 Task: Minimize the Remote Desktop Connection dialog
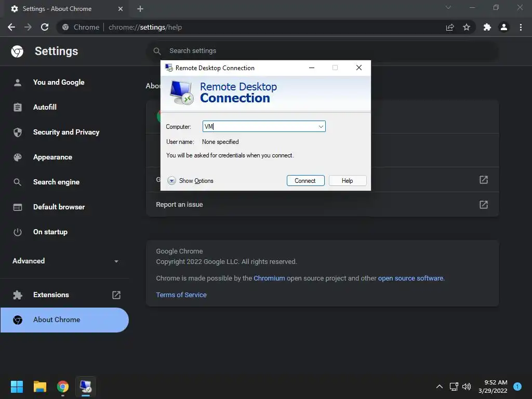312,68
